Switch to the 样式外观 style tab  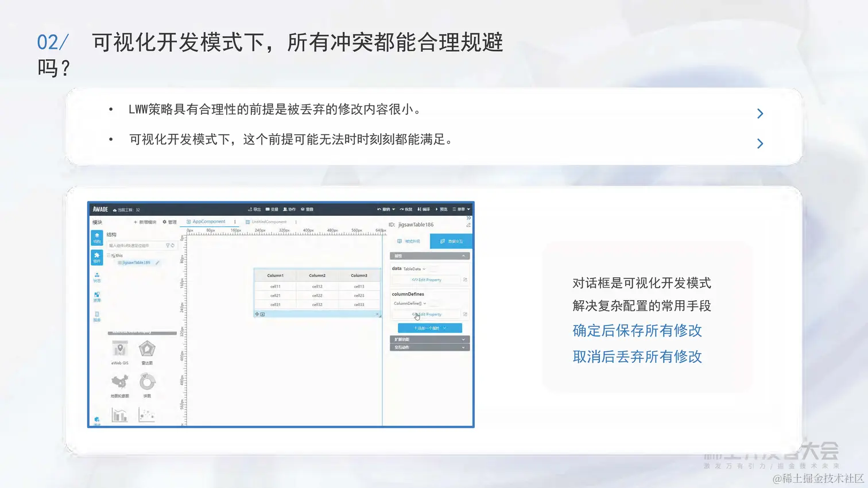click(x=409, y=241)
